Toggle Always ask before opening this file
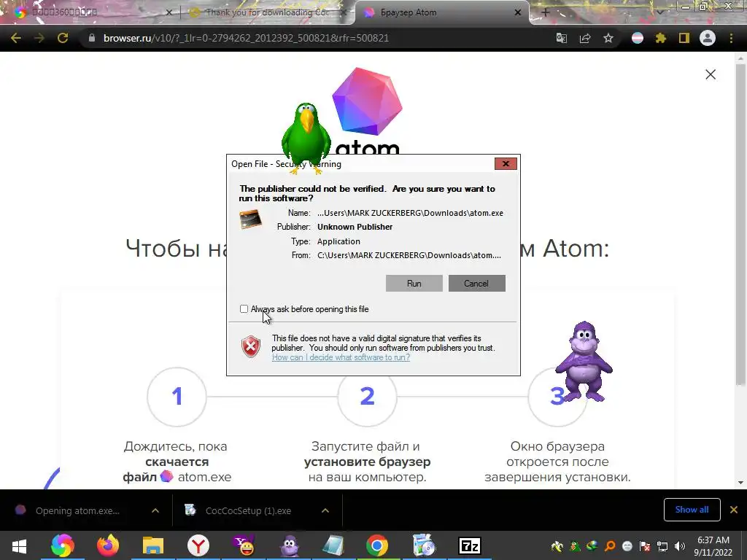This screenshot has width=747, height=560. (244, 309)
